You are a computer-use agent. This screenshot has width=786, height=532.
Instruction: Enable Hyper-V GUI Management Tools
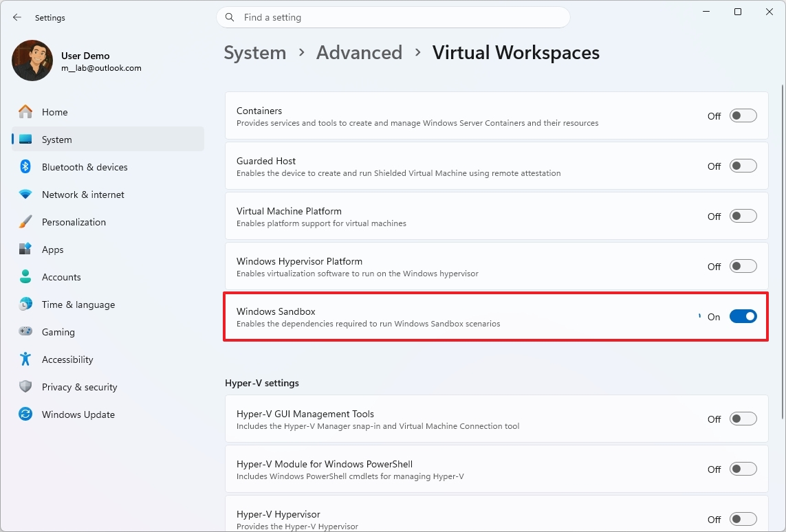tap(743, 419)
